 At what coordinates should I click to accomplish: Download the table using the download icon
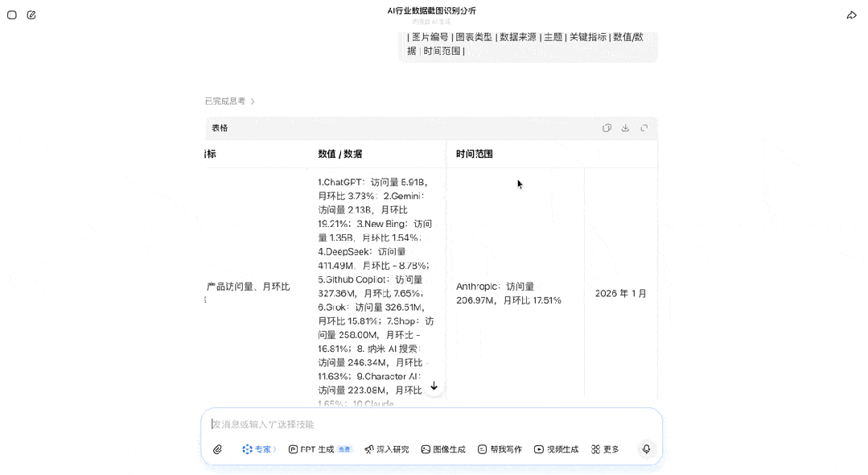(x=625, y=127)
